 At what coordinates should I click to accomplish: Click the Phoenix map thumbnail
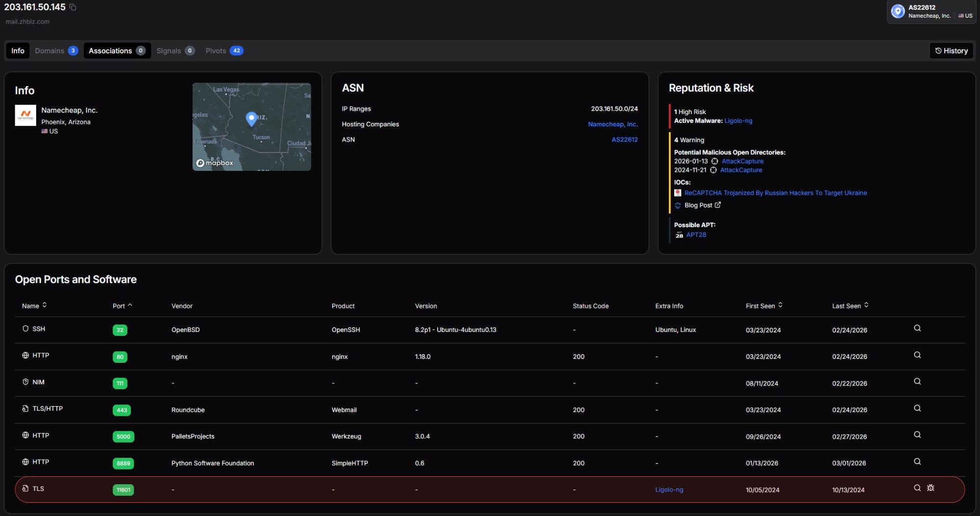click(x=251, y=127)
